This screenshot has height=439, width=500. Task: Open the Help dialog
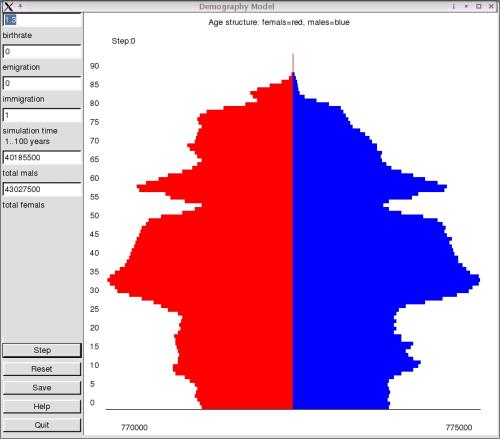tap(42, 406)
